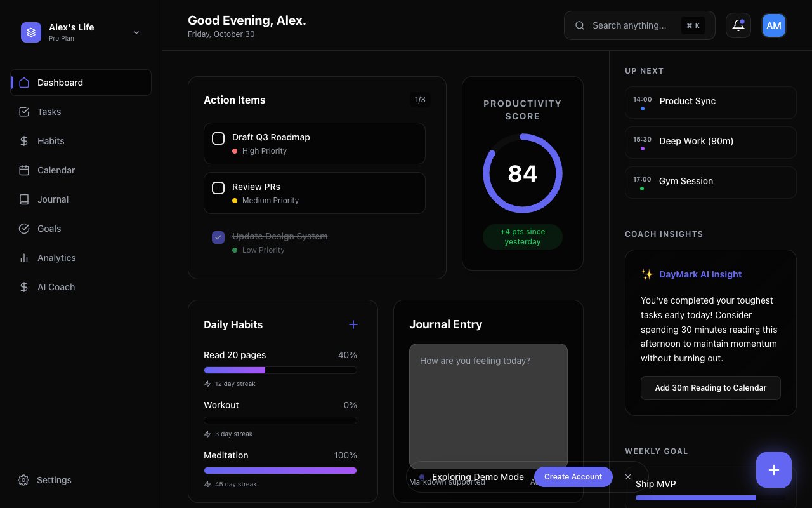
Task: Open AI Coach from the sidebar
Action: pyautogui.click(x=81, y=287)
